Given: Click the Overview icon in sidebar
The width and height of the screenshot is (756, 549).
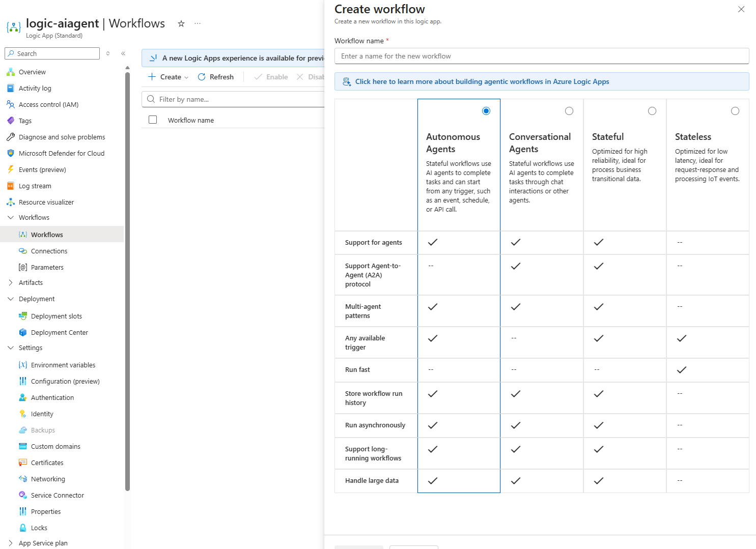Looking at the screenshot, I should click(11, 72).
